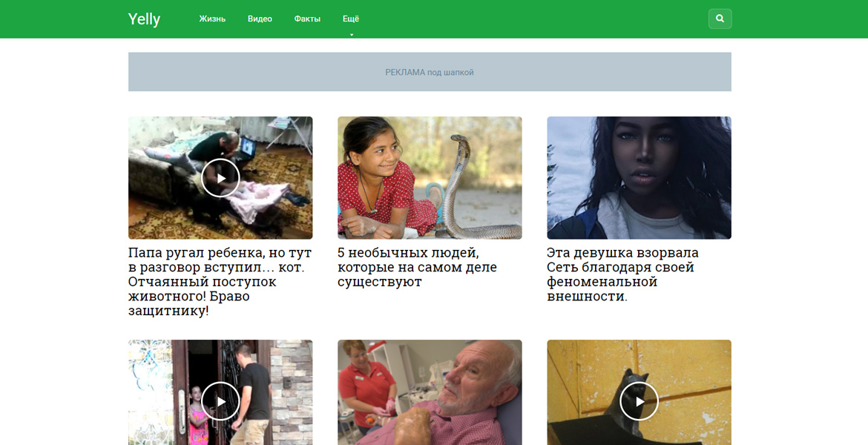Viewport: 868px width, 445px height.
Task: Click the РЕКЛАМА под шапкой banner
Action: (430, 72)
